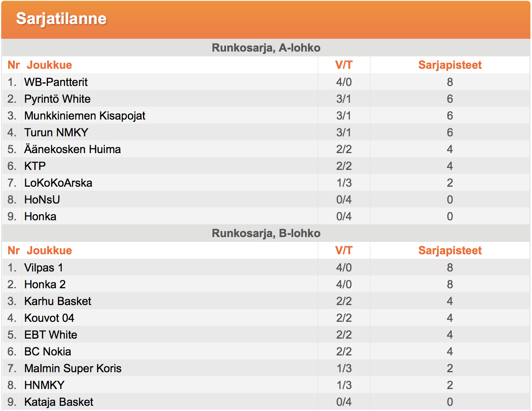Screen dimensions: 532x411
Task: Select Pyrintö White team
Action: tap(58, 99)
